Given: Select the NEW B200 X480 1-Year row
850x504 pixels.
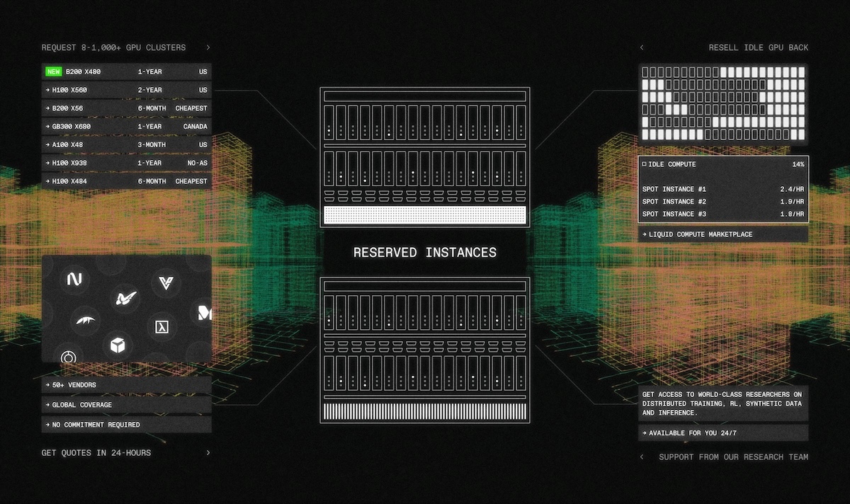Looking at the screenshot, I should click(126, 71).
